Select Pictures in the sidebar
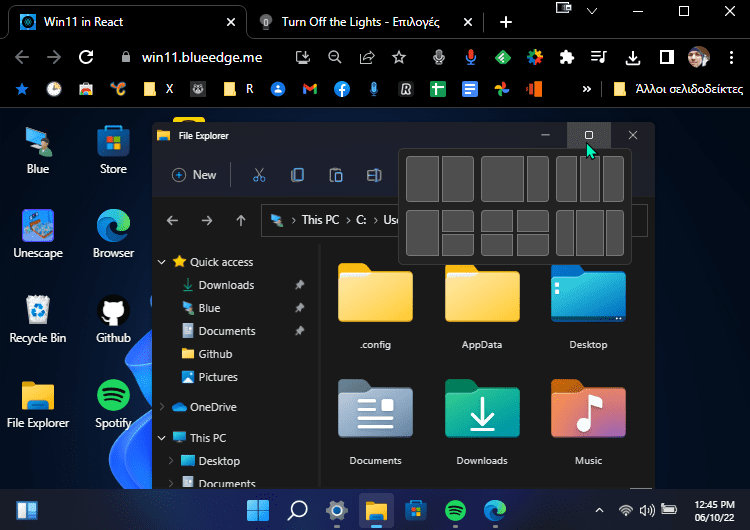This screenshot has width=750, height=530. click(x=218, y=377)
